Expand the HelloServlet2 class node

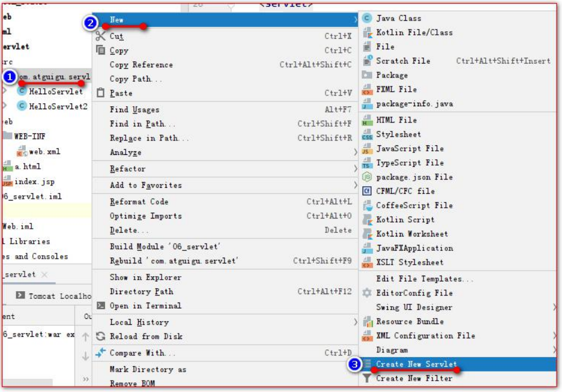tap(5, 106)
